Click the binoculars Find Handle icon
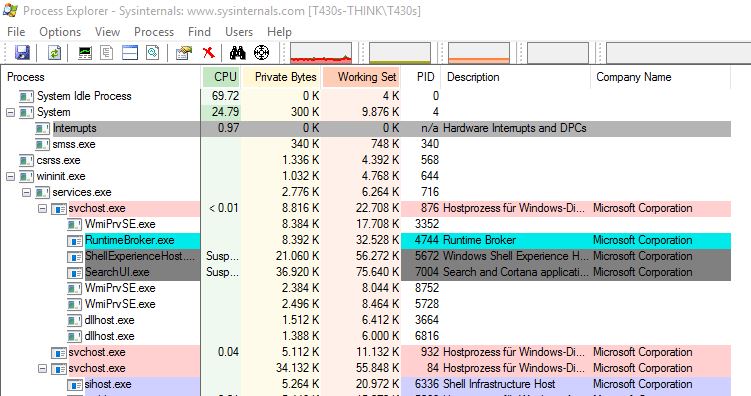 point(237,53)
